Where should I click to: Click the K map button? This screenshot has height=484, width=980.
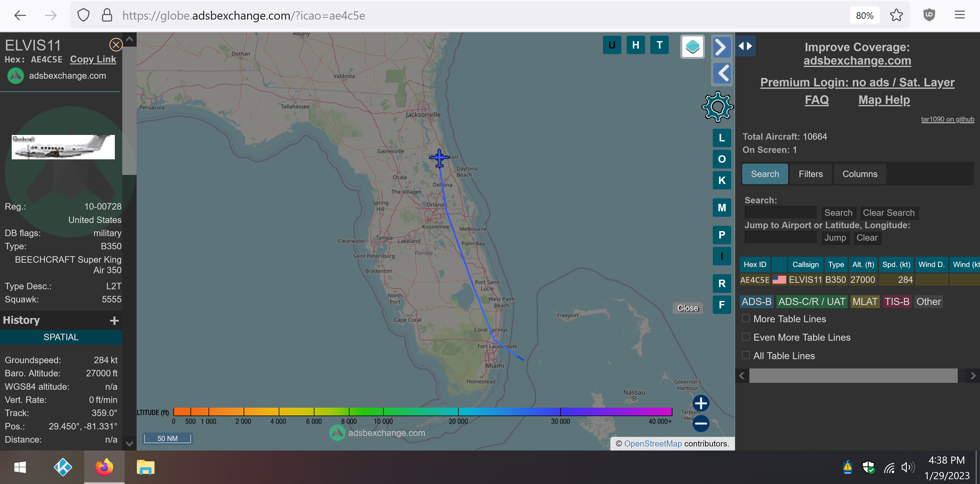[x=721, y=180]
